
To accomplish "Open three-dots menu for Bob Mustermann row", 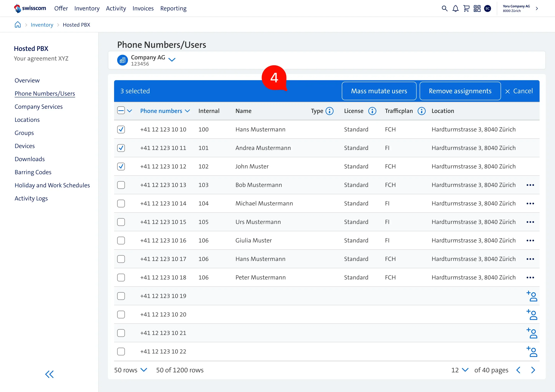I will [x=530, y=185].
